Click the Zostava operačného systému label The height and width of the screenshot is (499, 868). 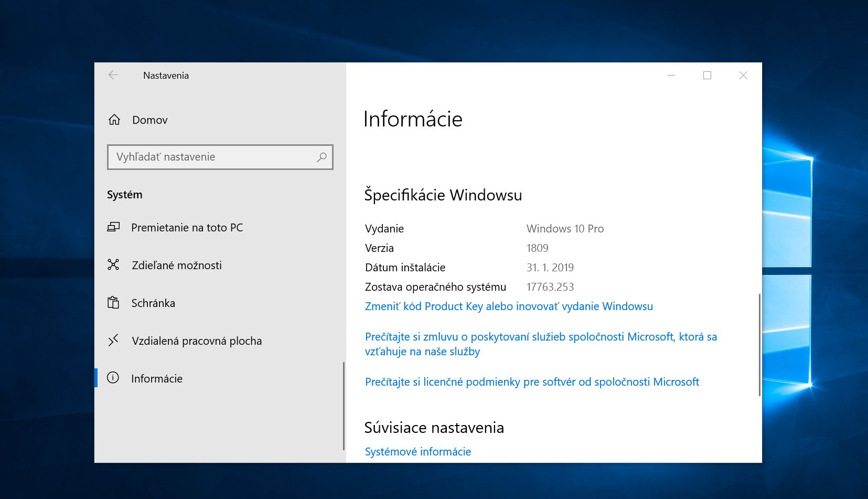pos(435,287)
